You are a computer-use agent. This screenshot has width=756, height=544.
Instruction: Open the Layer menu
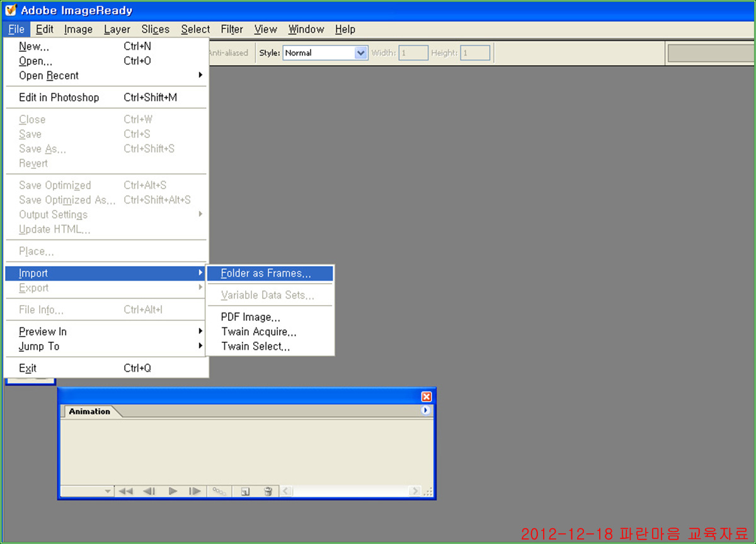tap(117, 29)
